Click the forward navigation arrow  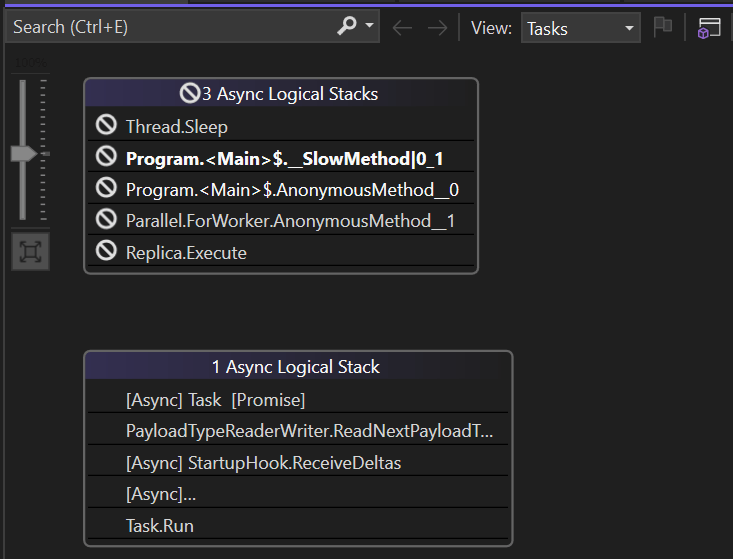coord(437,28)
